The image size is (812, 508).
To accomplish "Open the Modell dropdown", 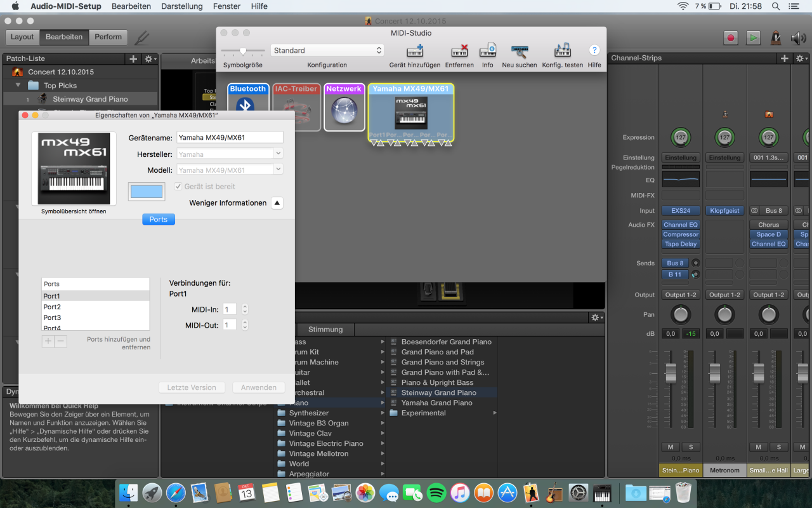I will pos(278,170).
